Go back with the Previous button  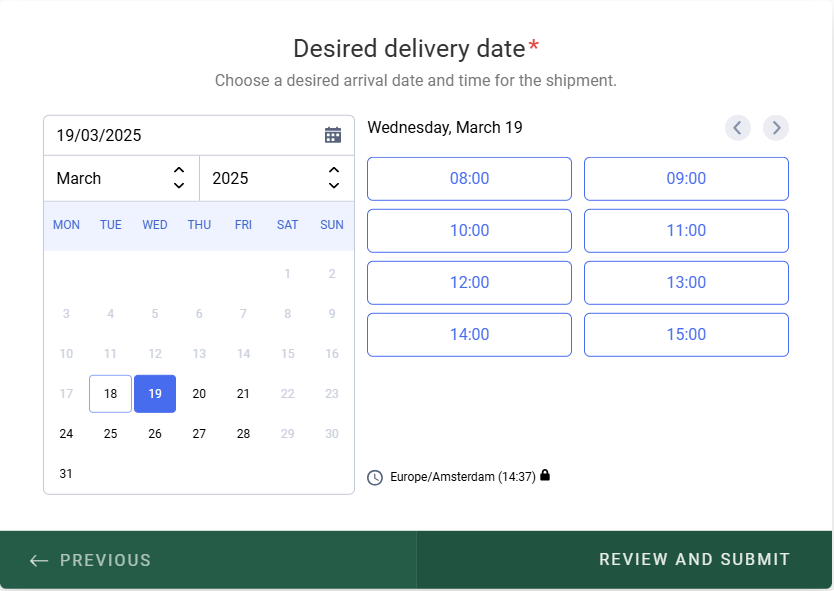tap(208, 560)
